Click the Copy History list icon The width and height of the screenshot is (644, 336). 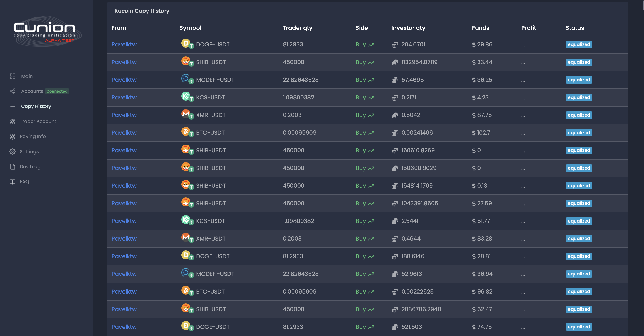[13, 106]
